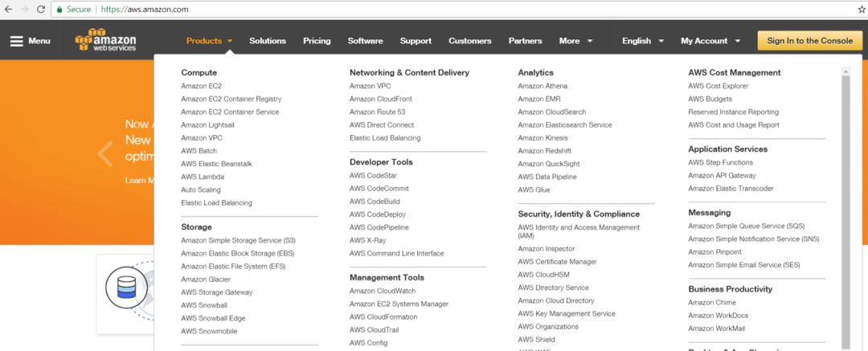Screen dimensions: 868x351
Task: Open Amazon Simple Storage Service (S3)
Action: coord(238,241)
